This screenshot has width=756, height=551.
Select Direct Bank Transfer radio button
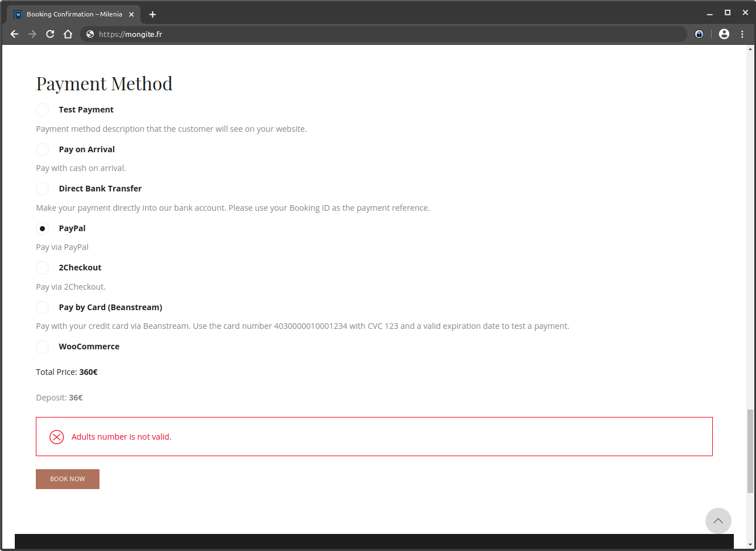43,189
